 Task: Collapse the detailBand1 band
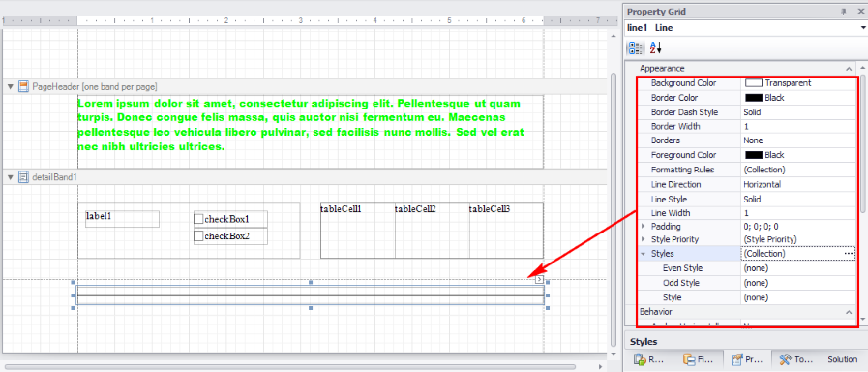[11, 177]
